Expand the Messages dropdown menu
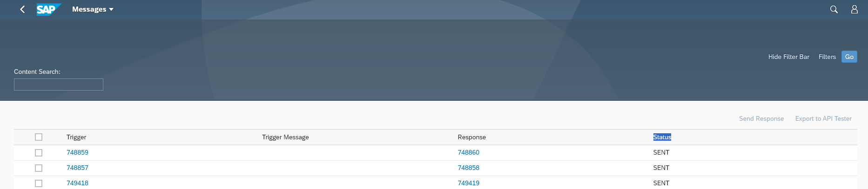Viewport: 868px width, 189px height. [93, 9]
